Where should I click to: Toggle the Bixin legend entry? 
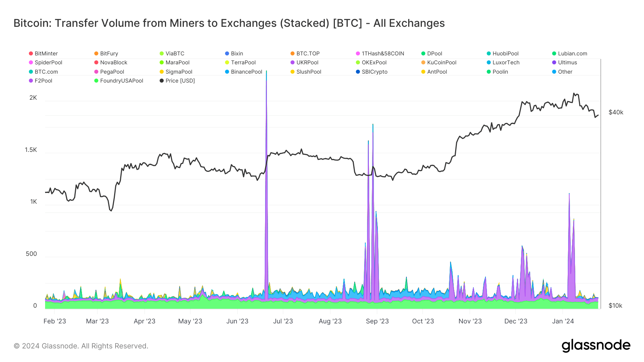234,54
